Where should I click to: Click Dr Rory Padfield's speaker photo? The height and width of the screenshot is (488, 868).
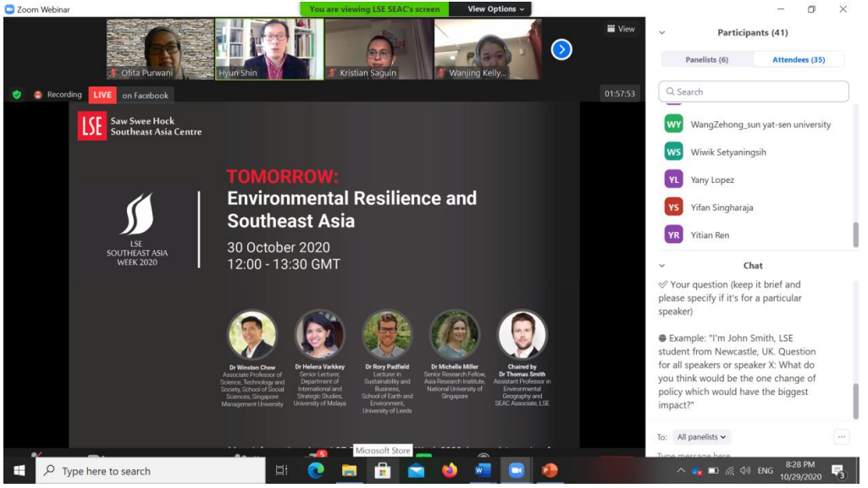pyautogui.click(x=387, y=335)
